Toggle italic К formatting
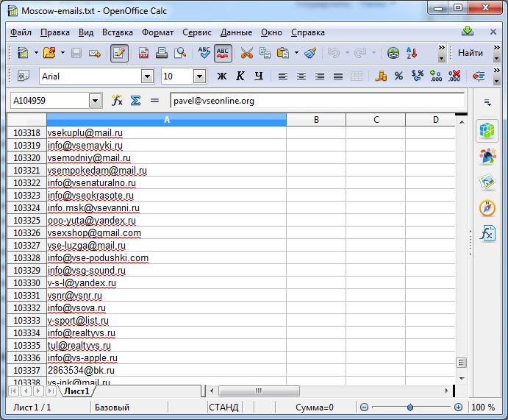This screenshot has width=508, height=420. pyautogui.click(x=240, y=76)
